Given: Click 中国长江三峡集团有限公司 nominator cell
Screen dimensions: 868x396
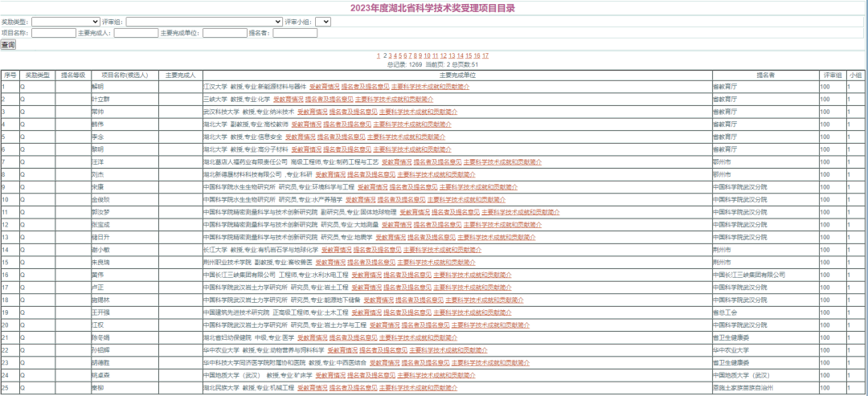Looking at the screenshot, I should pos(765,275).
